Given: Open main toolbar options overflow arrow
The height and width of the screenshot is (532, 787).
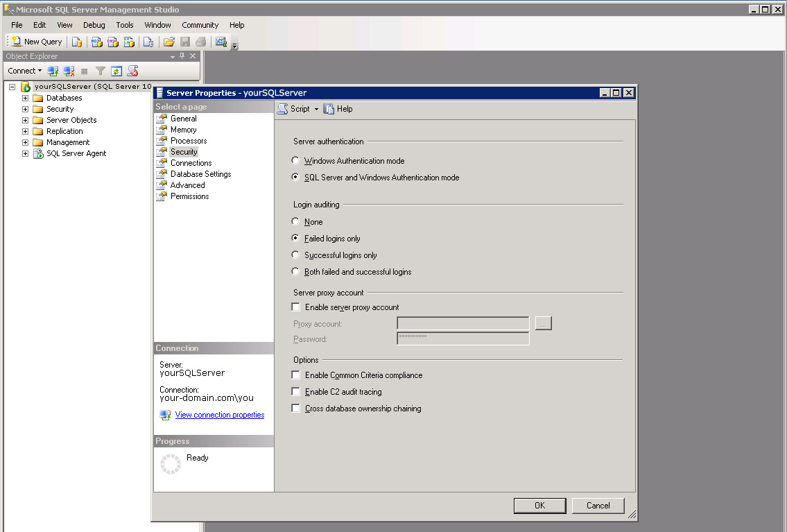Looking at the screenshot, I should (234, 44).
